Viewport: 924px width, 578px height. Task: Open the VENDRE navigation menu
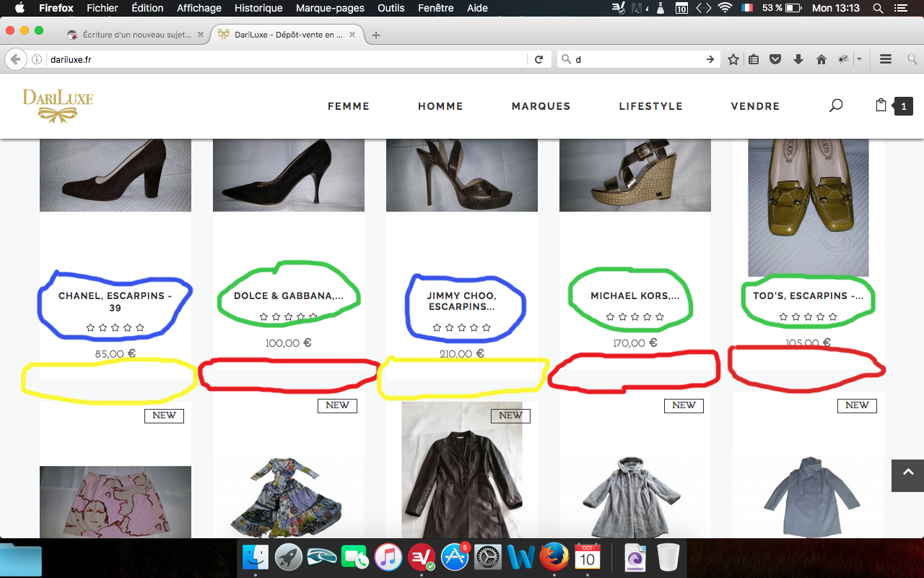click(x=755, y=106)
